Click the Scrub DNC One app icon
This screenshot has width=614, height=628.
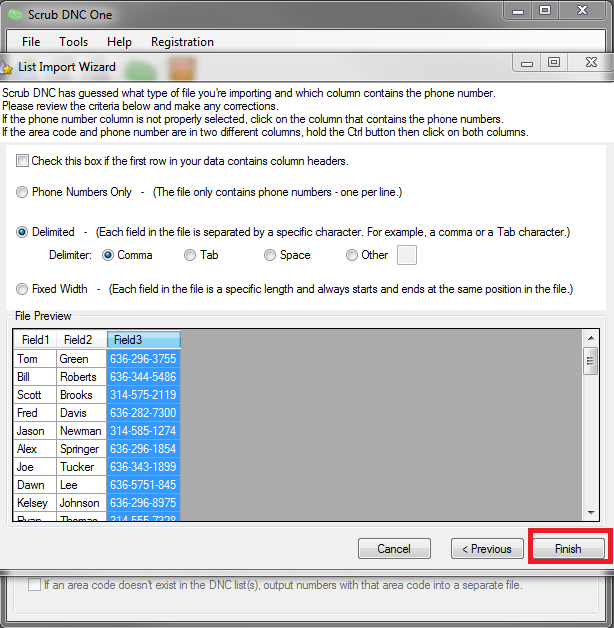15,15
